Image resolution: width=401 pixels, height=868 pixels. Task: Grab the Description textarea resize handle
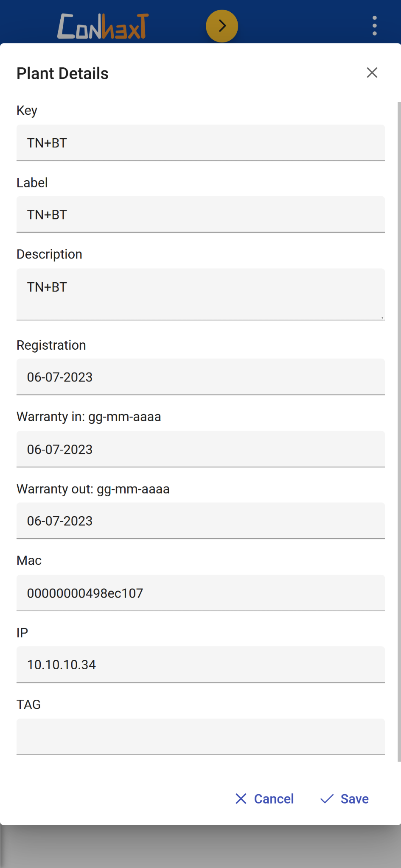(382, 317)
